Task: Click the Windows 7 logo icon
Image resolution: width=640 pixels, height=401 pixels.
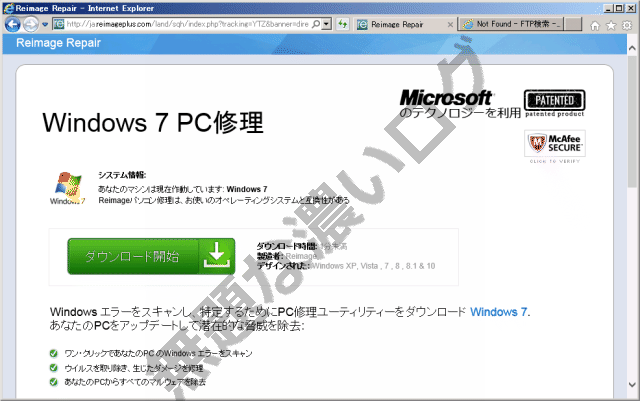Action: coord(68,188)
